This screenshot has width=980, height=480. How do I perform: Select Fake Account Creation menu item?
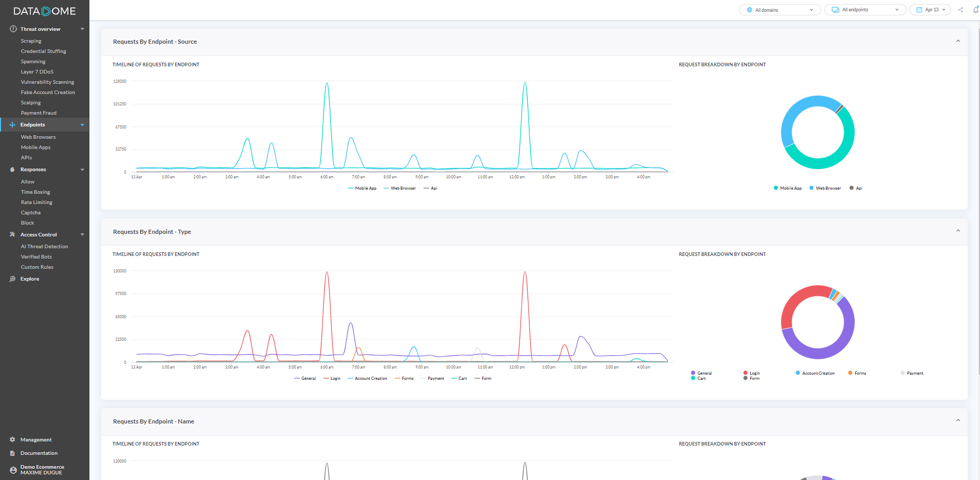point(48,93)
